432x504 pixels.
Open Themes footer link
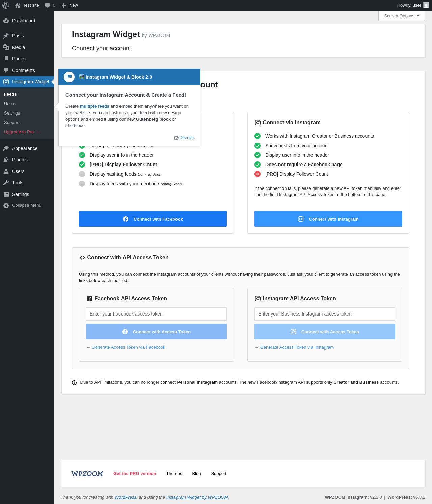point(174,474)
